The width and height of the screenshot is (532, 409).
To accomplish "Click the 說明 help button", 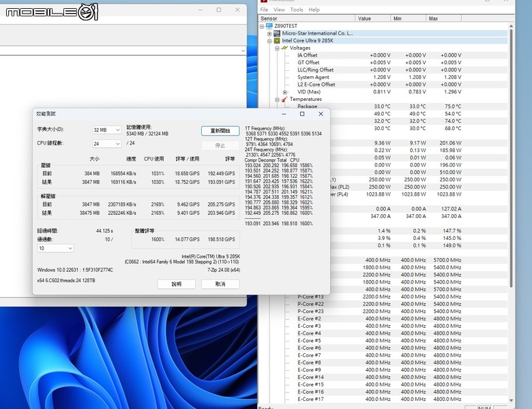I will coord(177,284).
